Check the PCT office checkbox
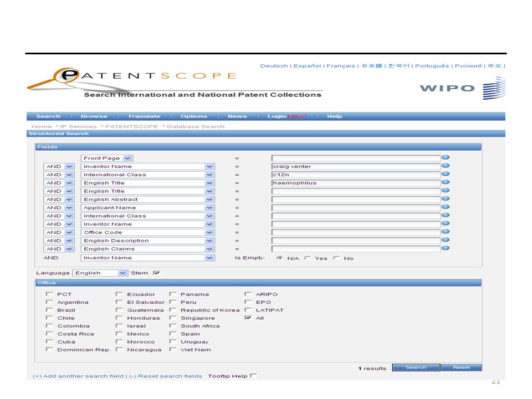Screen dimensions: 532x399 click(49, 294)
